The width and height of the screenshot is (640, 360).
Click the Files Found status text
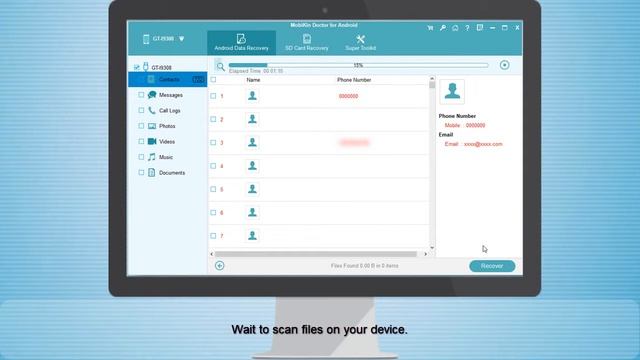pos(364,266)
